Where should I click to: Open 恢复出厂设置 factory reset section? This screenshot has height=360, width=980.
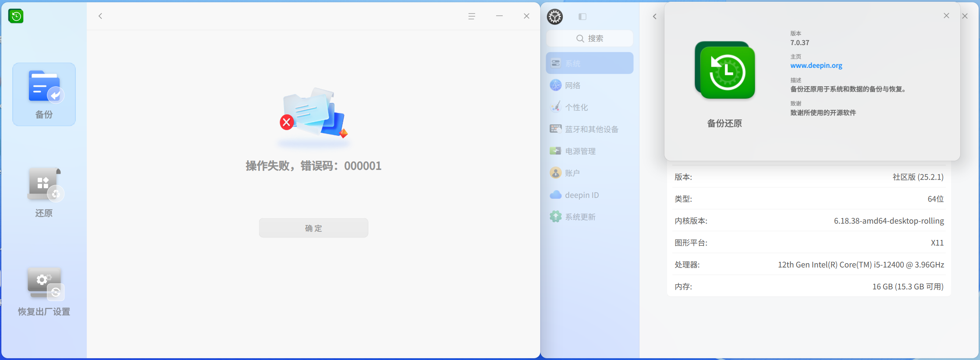click(44, 291)
